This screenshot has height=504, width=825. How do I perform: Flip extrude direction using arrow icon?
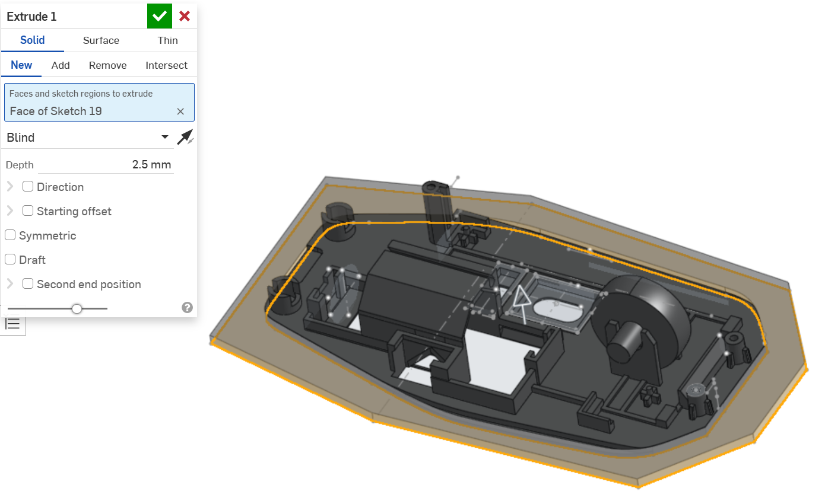pos(185,138)
